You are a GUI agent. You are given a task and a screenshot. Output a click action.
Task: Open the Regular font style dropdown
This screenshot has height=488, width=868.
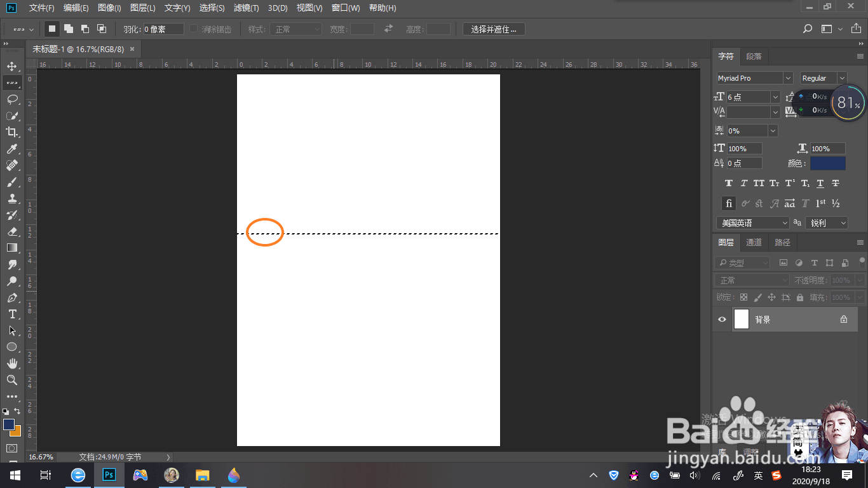click(x=843, y=78)
